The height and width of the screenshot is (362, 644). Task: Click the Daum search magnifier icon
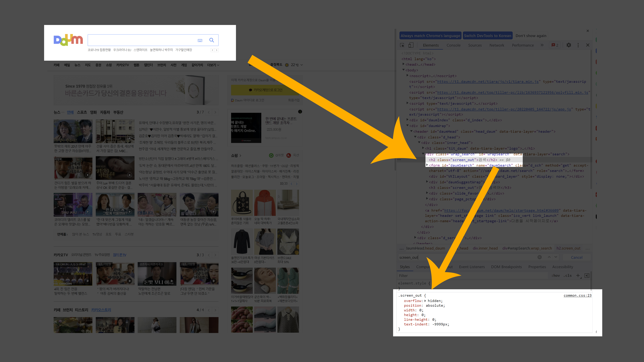tap(211, 40)
